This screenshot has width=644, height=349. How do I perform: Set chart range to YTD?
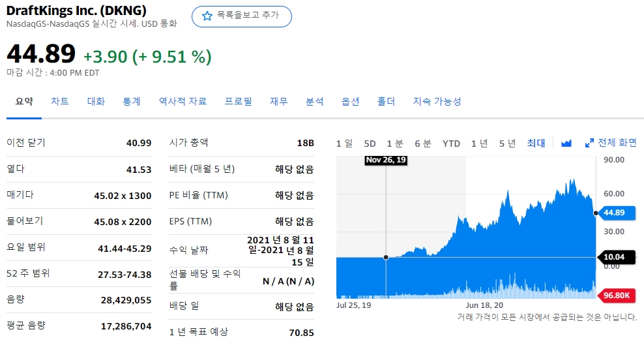(x=451, y=144)
